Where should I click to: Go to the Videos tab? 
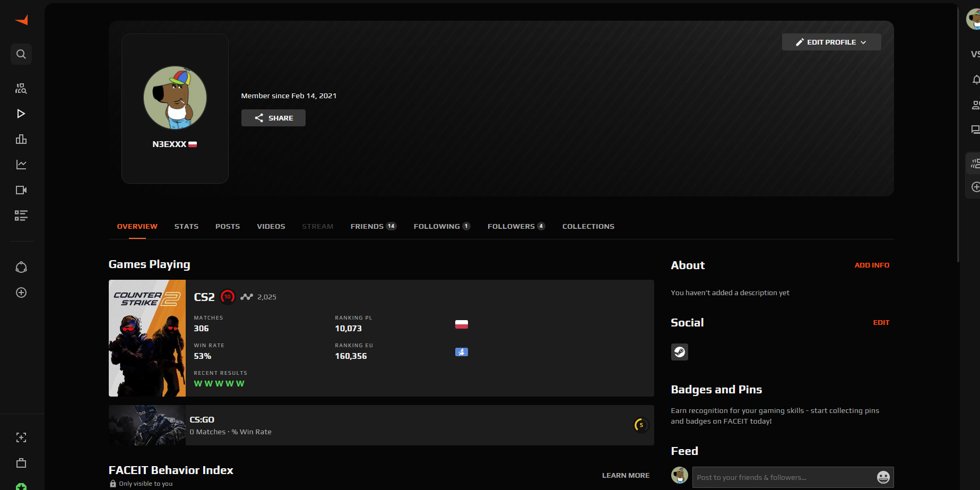[271, 226]
